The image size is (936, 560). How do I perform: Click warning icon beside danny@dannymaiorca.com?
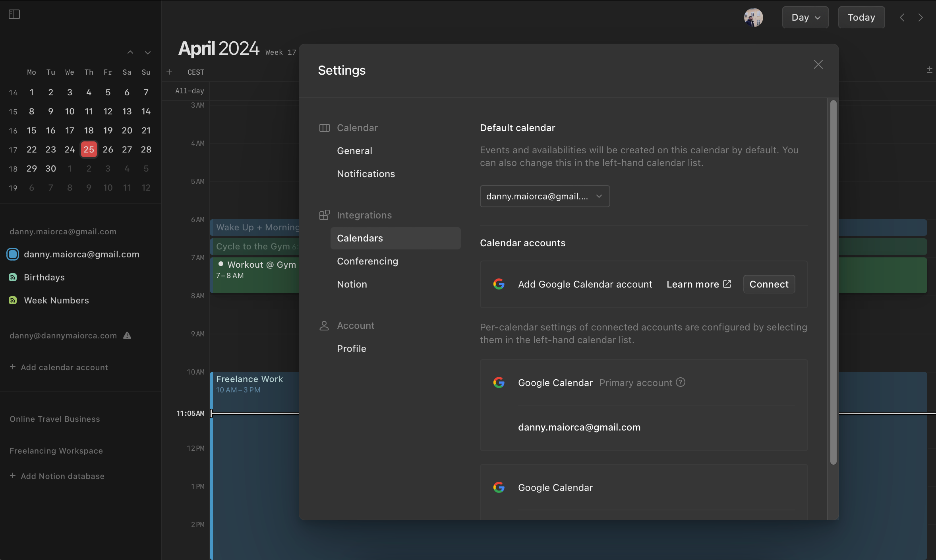click(127, 336)
